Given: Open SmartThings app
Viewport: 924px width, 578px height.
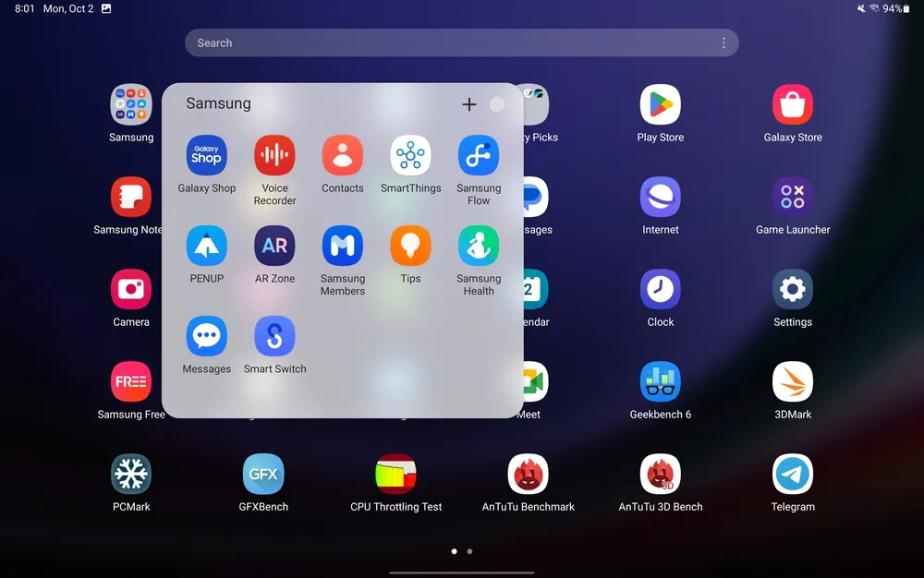Looking at the screenshot, I should coord(411,156).
